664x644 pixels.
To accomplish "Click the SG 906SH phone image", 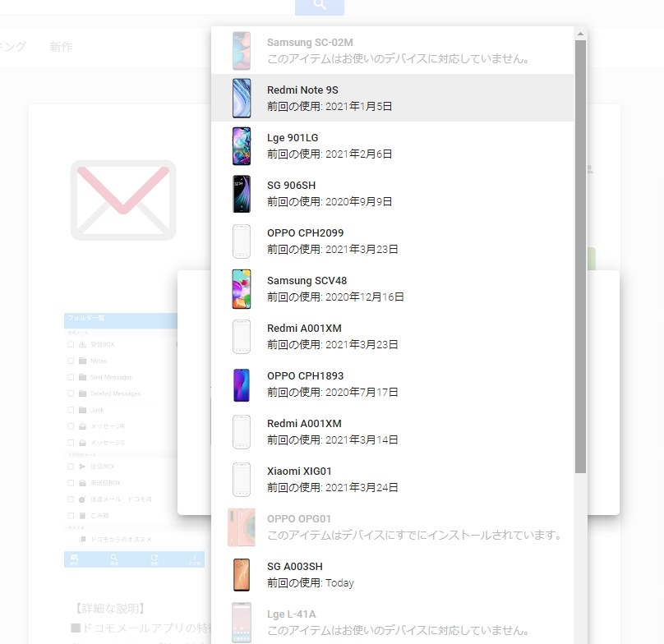I will pos(242,194).
